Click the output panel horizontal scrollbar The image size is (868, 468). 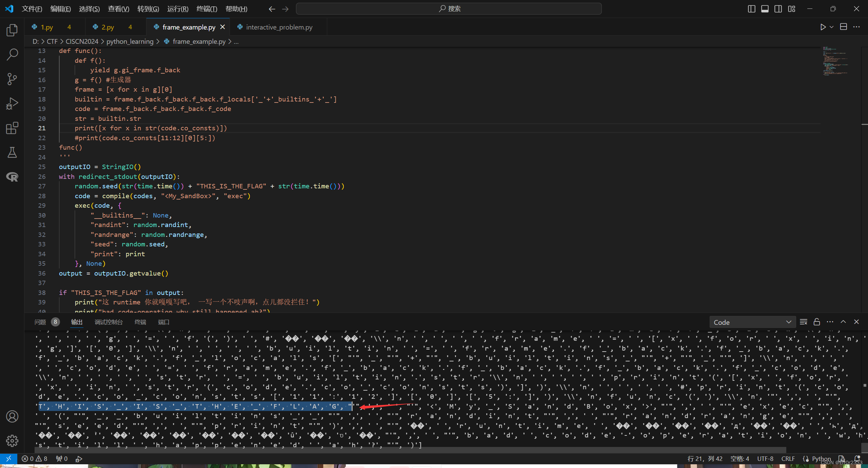407,450
